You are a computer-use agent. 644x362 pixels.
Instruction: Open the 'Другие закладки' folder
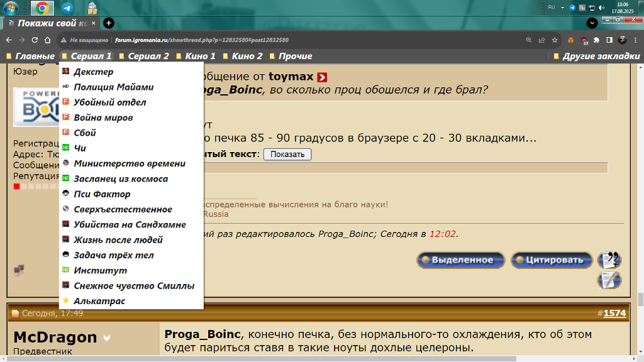[597, 56]
